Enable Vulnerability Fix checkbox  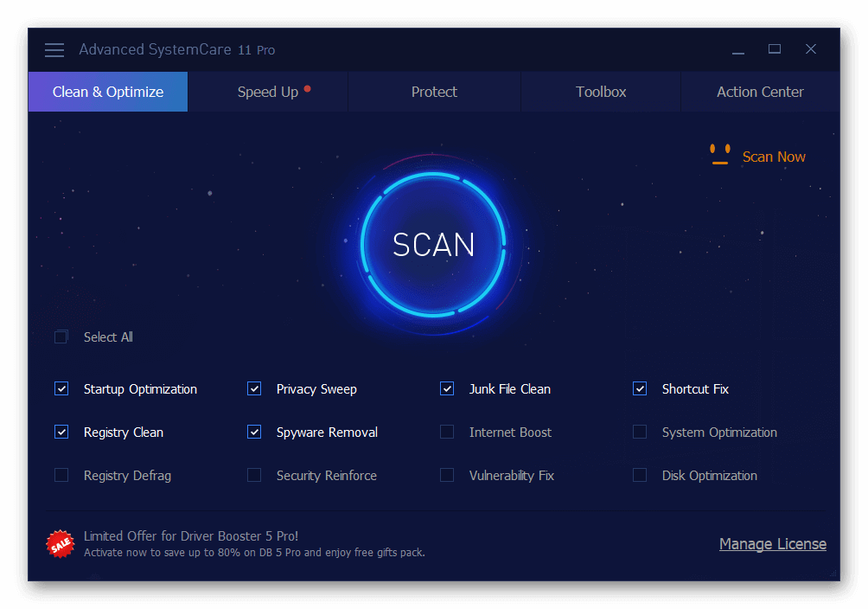[x=447, y=475]
